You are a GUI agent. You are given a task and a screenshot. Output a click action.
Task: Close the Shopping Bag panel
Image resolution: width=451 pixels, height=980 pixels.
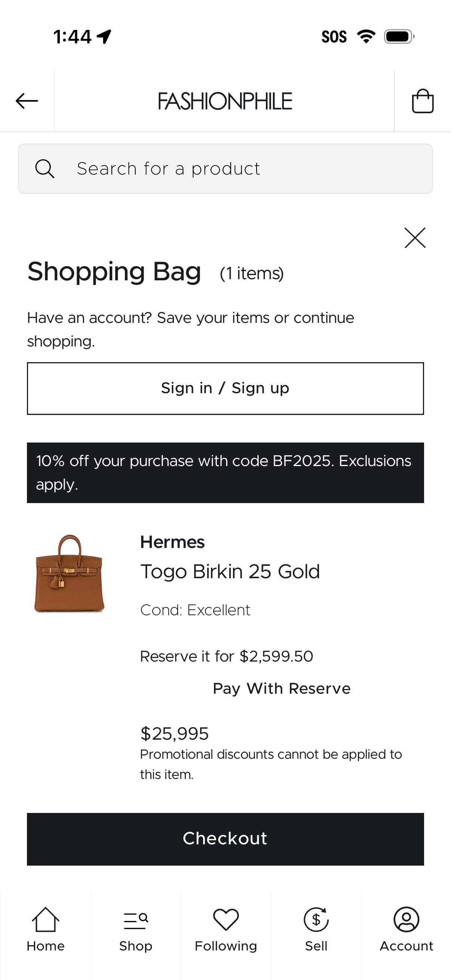point(415,238)
